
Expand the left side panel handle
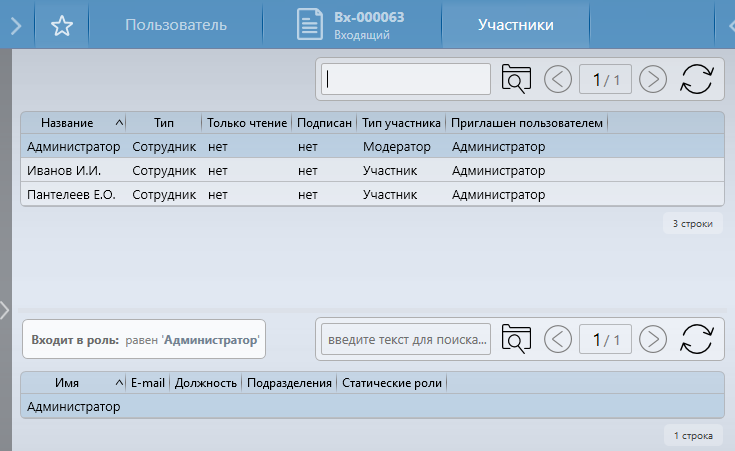click(x=5, y=309)
